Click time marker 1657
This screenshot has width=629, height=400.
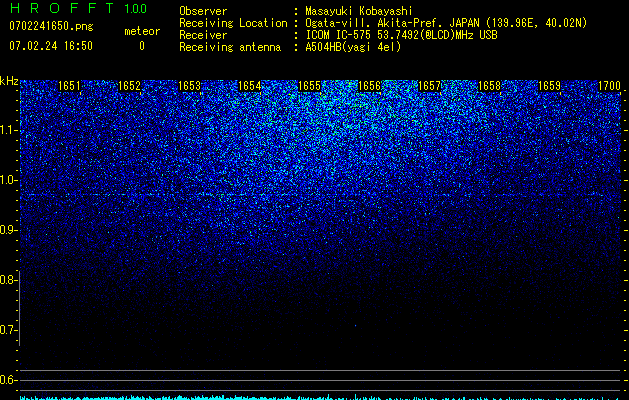pos(430,86)
